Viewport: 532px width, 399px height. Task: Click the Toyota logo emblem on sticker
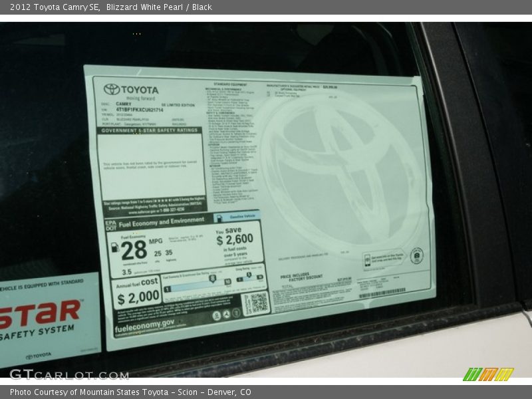pyautogui.click(x=112, y=90)
